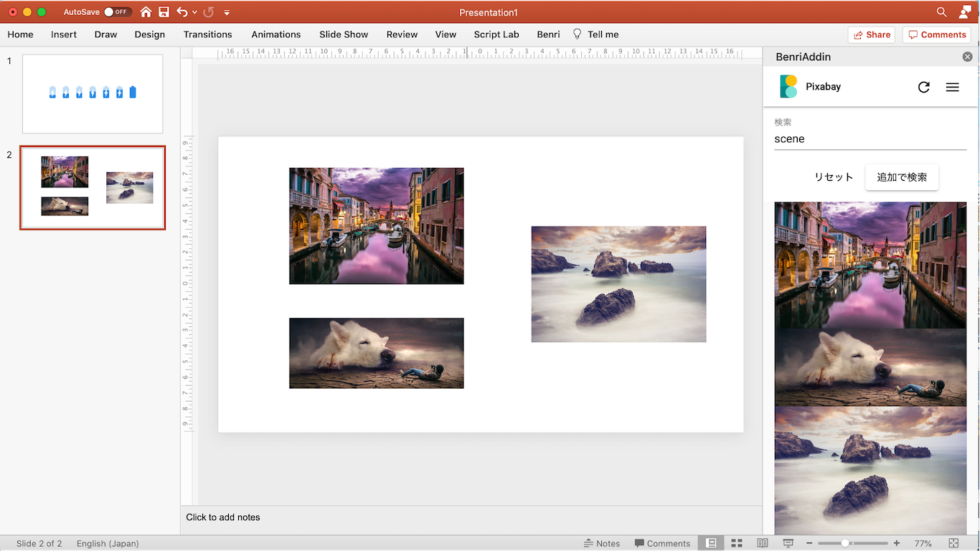Open the Pixabay hamburger menu
The width and height of the screenshot is (980, 551).
(952, 87)
